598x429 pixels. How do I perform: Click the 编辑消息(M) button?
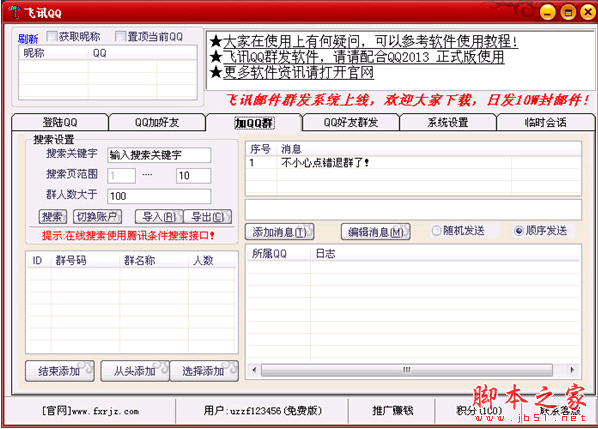[376, 232]
